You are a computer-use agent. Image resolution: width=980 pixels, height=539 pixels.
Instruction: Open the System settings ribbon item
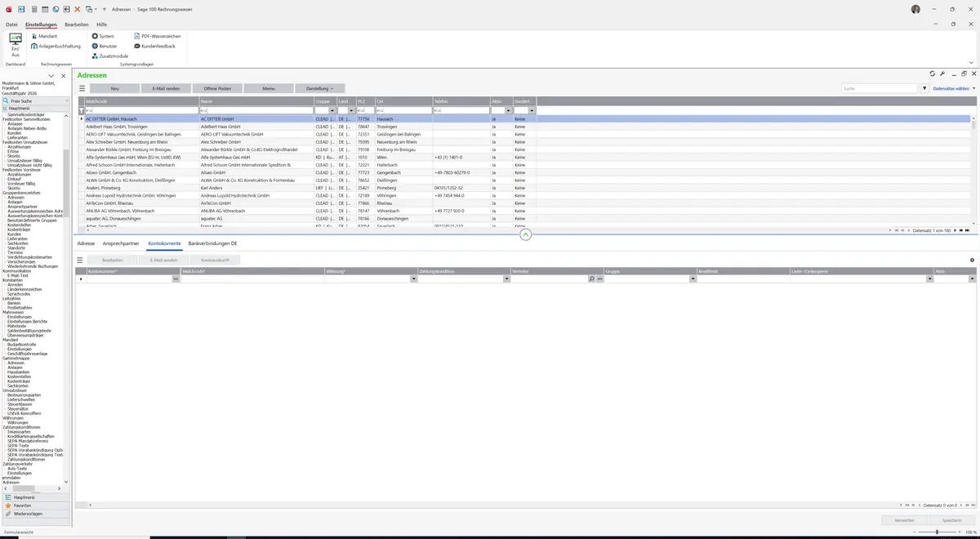coord(102,36)
